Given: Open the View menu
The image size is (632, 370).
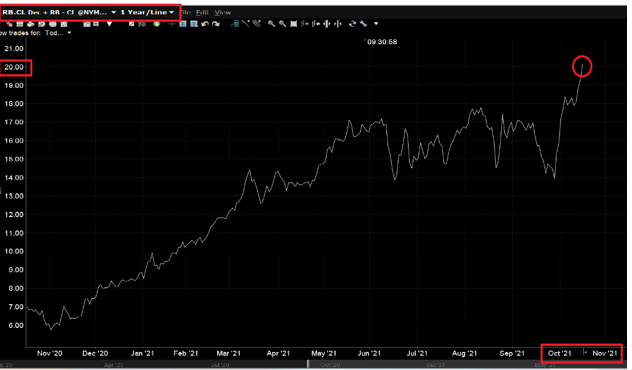Looking at the screenshot, I should click(222, 12).
